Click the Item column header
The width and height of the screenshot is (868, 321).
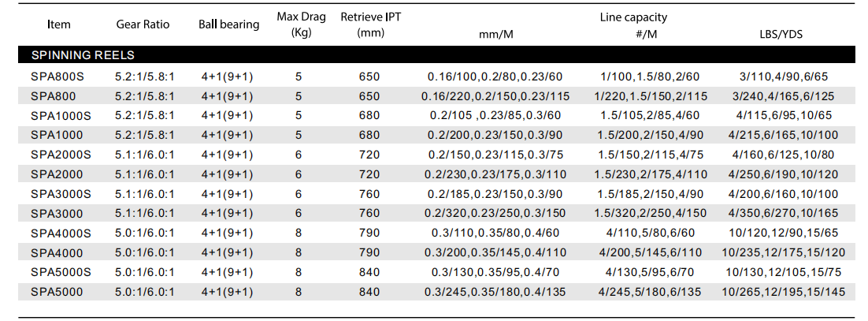point(59,24)
